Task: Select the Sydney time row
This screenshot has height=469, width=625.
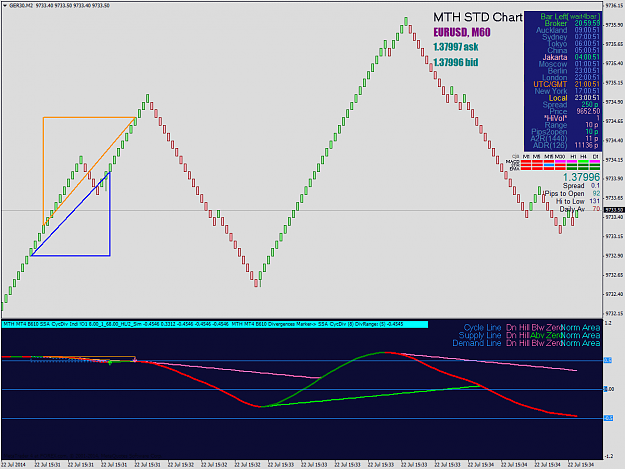Action: click(570, 37)
